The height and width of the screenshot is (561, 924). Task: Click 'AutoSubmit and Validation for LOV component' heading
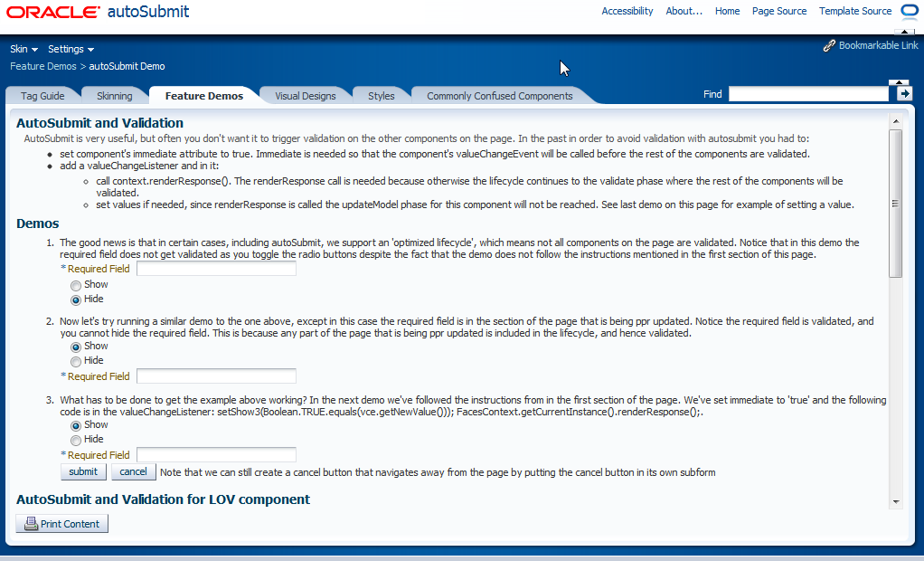164,499
